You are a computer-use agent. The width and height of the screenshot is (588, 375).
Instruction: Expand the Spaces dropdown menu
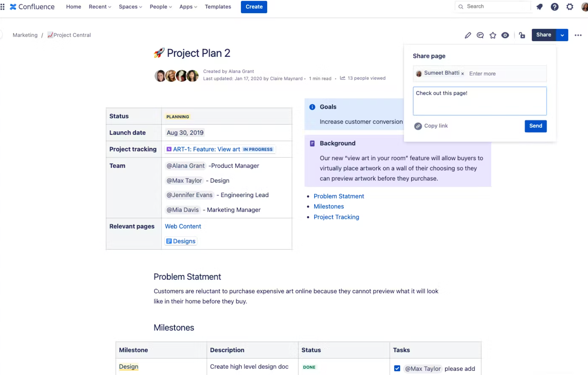[130, 7]
